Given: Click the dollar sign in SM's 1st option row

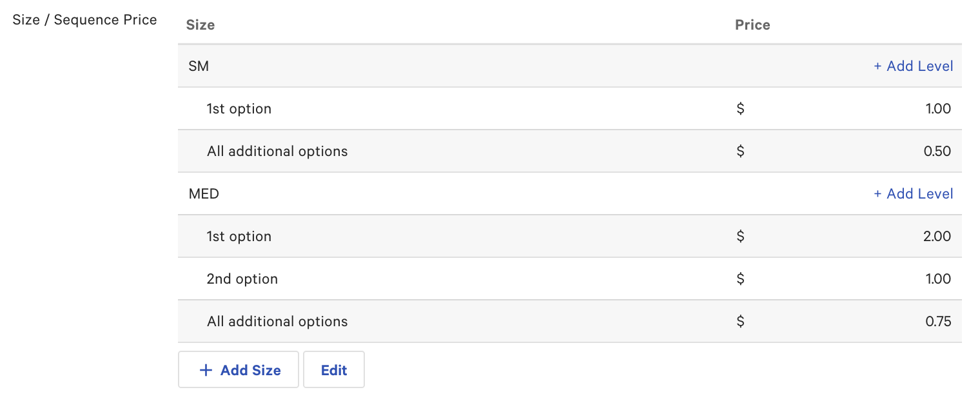Looking at the screenshot, I should [740, 108].
